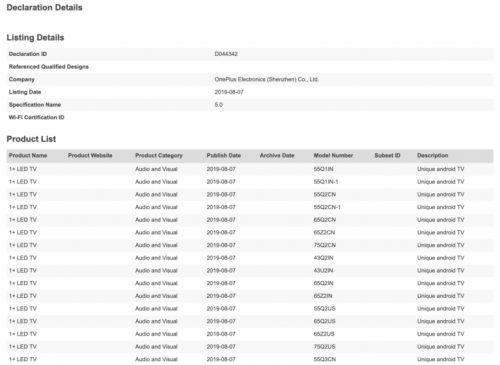Select model number 55Q1IN
This screenshot has height=365, width=500.
tap(323, 169)
